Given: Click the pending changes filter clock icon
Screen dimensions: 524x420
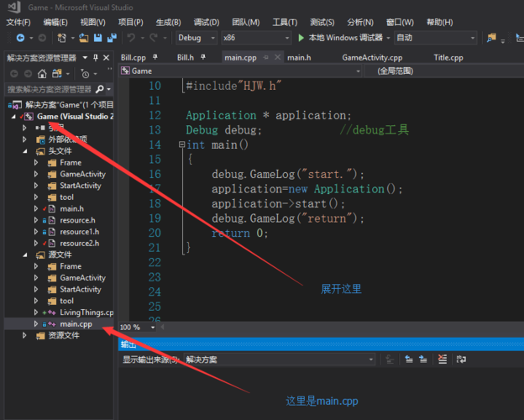Looking at the screenshot, I should [x=85, y=74].
